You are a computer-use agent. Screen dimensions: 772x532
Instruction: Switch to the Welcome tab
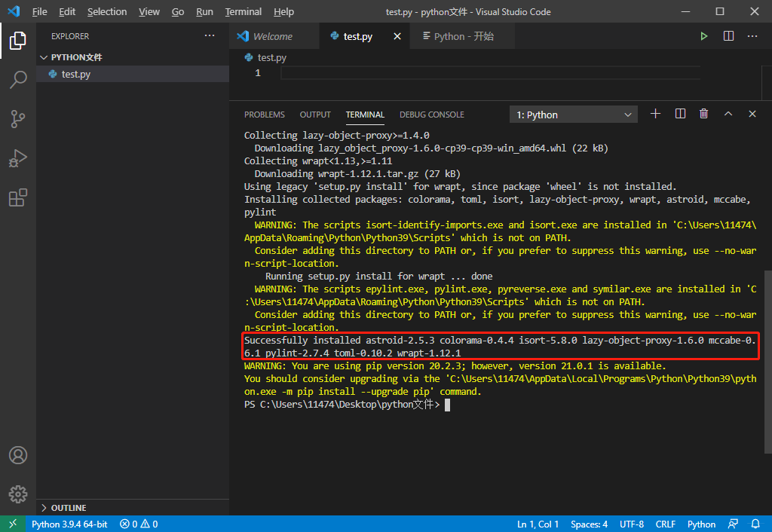(274, 35)
